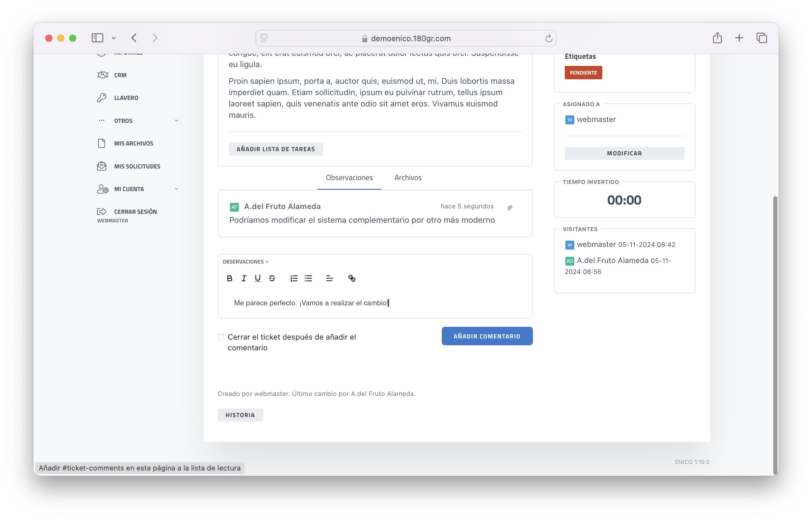This screenshot has width=812, height=520.
Task: Apply strikethrough formatting
Action: tap(272, 278)
